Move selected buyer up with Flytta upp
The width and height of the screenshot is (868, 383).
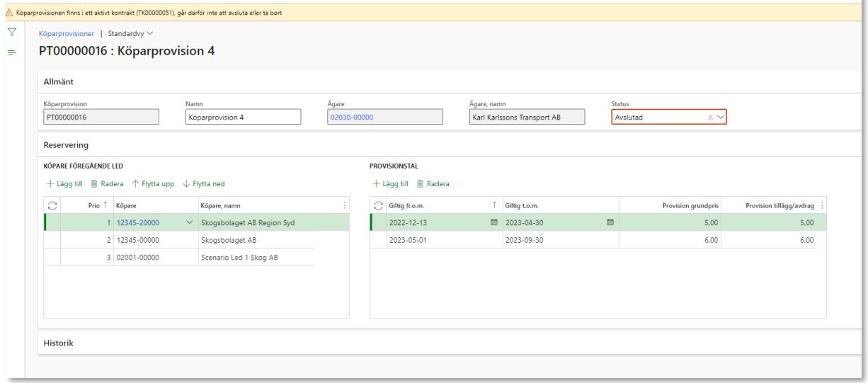pyautogui.click(x=153, y=184)
